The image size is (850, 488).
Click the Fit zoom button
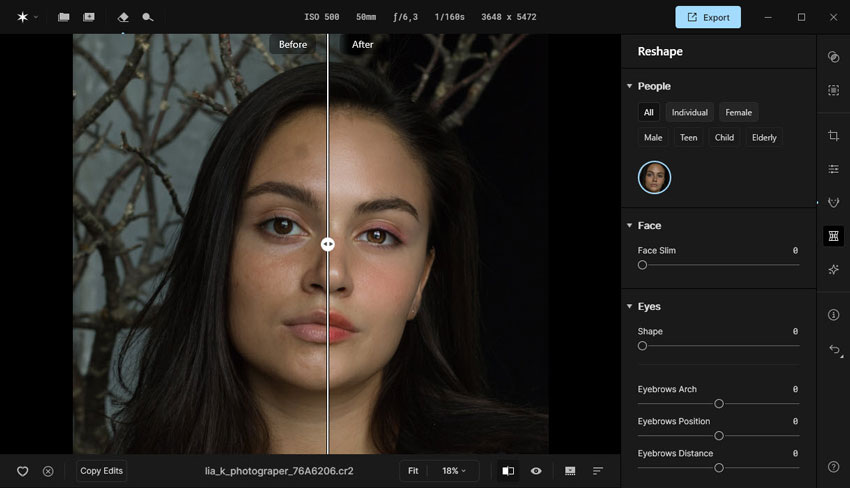point(413,471)
